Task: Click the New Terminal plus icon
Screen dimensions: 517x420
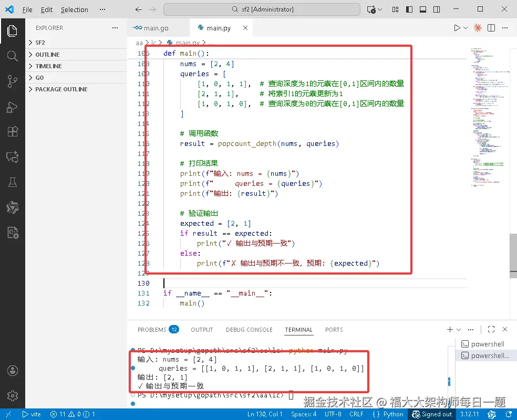Action: [x=450, y=329]
